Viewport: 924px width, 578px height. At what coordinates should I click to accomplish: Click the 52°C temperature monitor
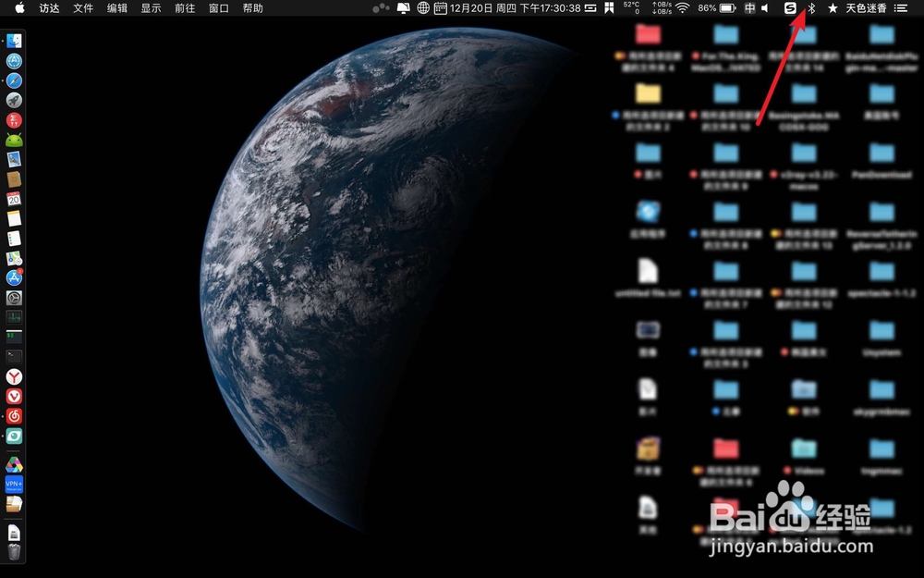(631, 8)
